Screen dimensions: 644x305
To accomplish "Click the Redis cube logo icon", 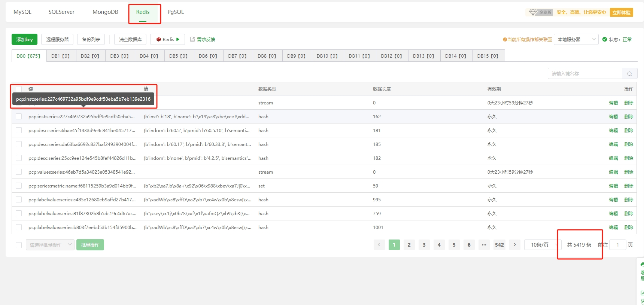I will 159,39.
